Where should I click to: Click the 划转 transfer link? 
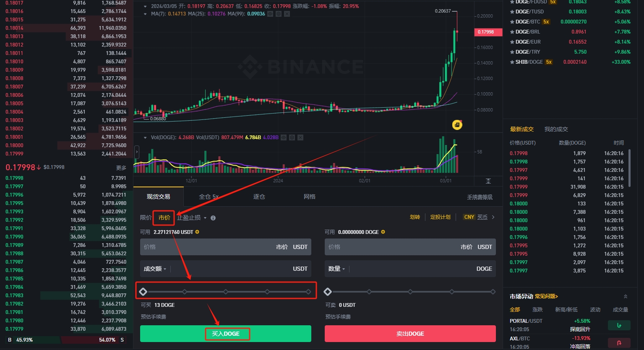click(415, 217)
